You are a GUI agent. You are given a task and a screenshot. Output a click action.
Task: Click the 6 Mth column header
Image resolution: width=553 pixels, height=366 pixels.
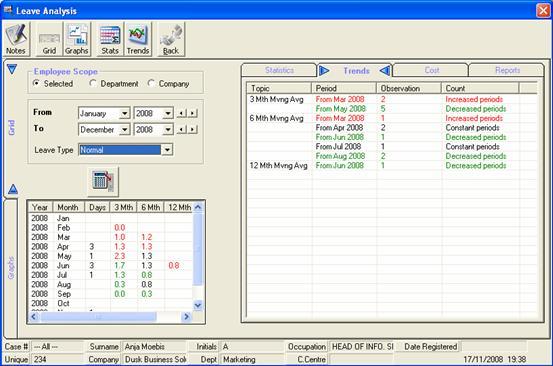pyautogui.click(x=151, y=207)
